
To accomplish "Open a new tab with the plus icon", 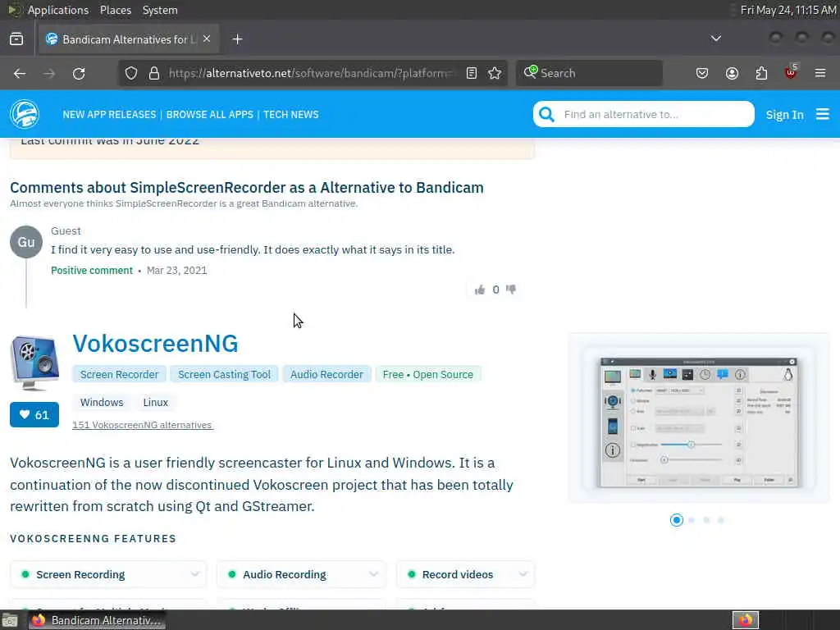I will (x=237, y=39).
